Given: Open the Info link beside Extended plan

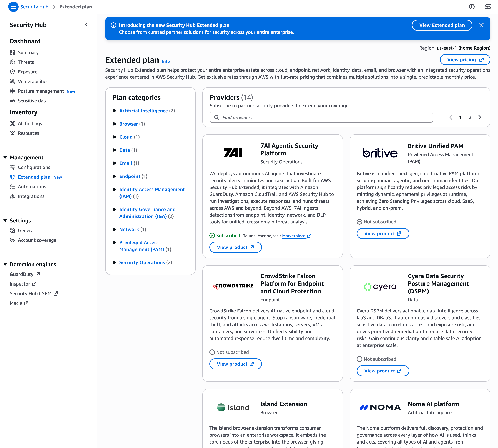Looking at the screenshot, I should tap(166, 61).
